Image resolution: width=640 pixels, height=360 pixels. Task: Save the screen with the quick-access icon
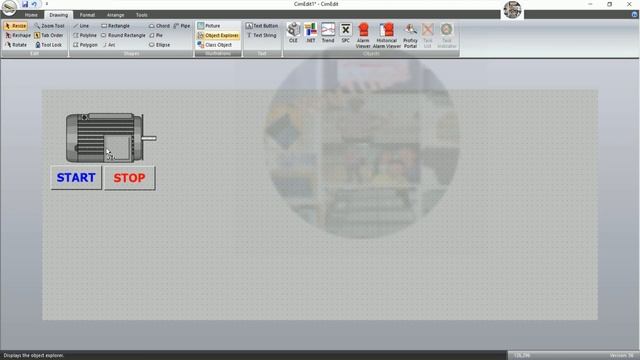coord(25,4)
